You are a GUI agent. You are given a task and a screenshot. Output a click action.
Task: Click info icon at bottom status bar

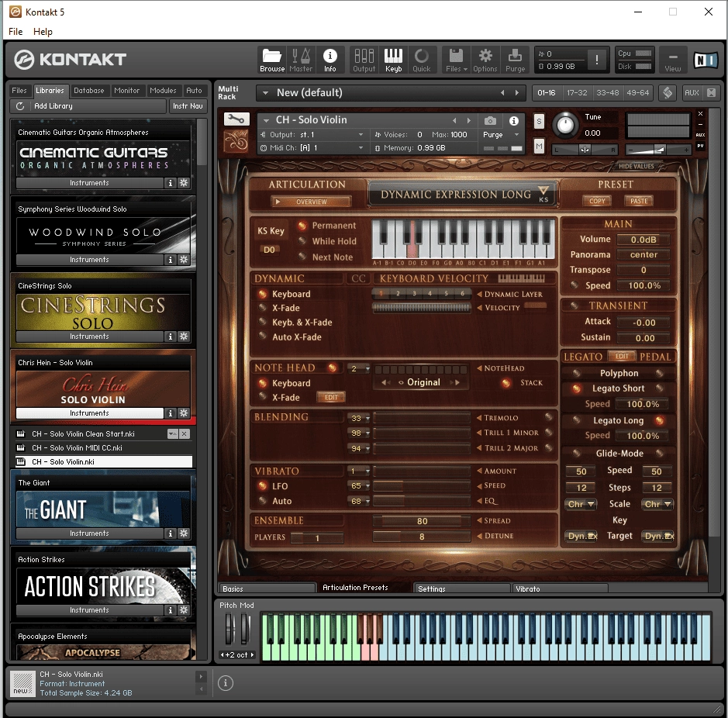tap(226, 683)
